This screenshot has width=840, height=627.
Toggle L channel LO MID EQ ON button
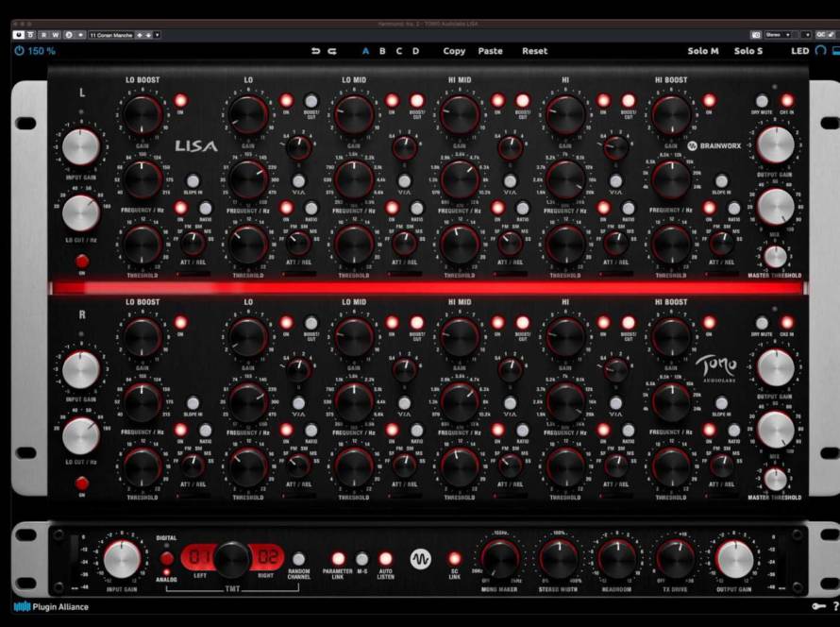tap(392, 100)
